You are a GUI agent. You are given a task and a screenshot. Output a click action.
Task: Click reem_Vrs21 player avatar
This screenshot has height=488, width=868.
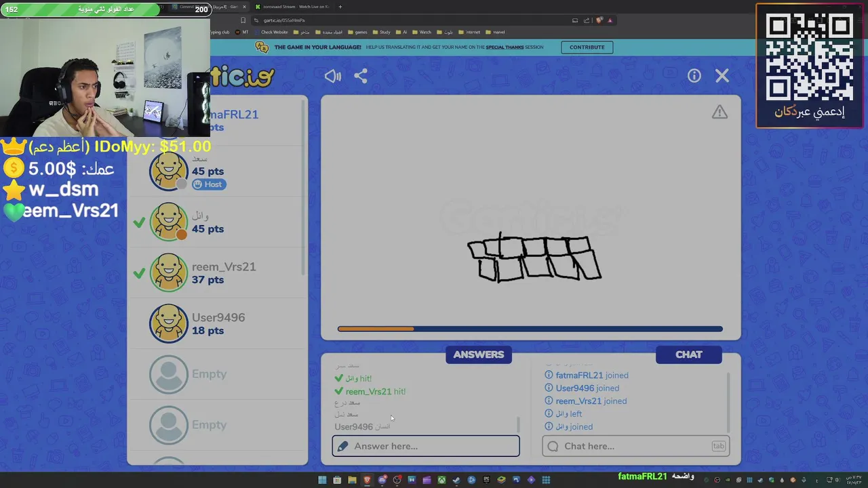point(169,272)
